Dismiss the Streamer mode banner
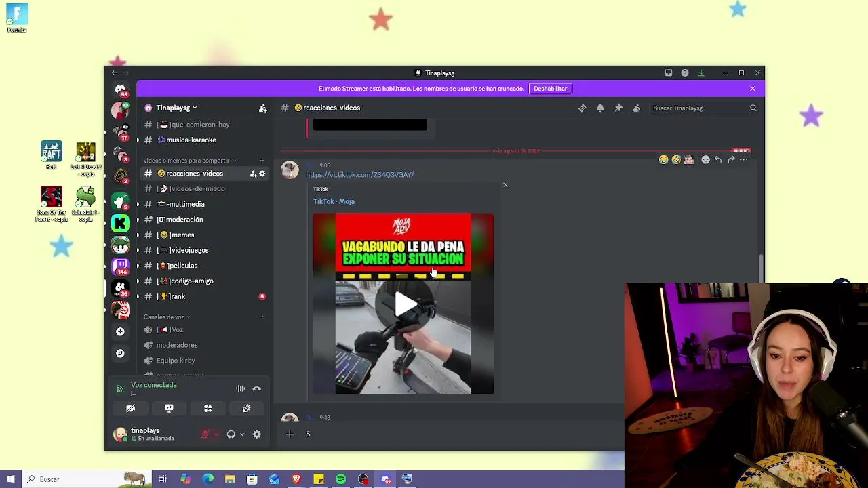 [752, 88]
